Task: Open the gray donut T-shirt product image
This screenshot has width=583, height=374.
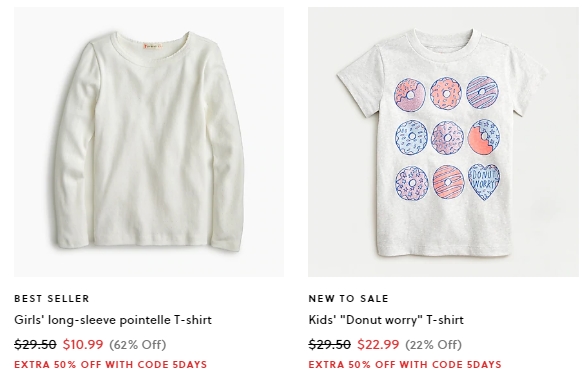Action: [443, 142]
